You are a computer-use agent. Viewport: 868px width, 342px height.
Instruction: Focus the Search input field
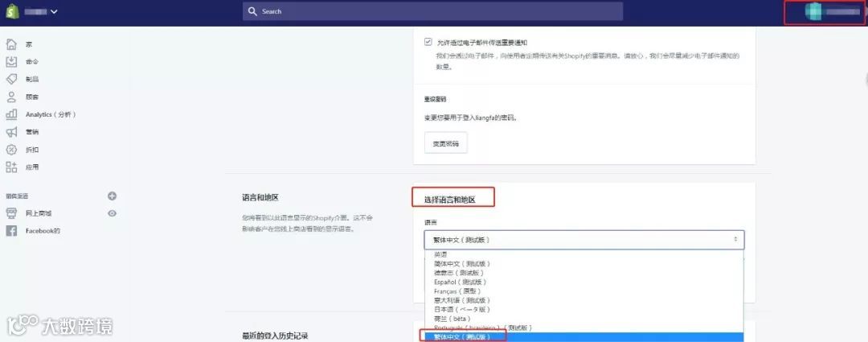[432, 11]
